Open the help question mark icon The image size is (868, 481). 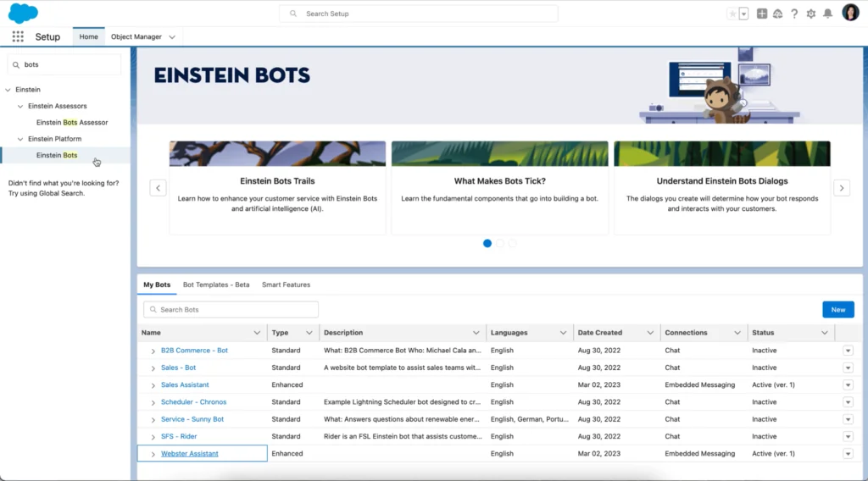click(794, 14)
